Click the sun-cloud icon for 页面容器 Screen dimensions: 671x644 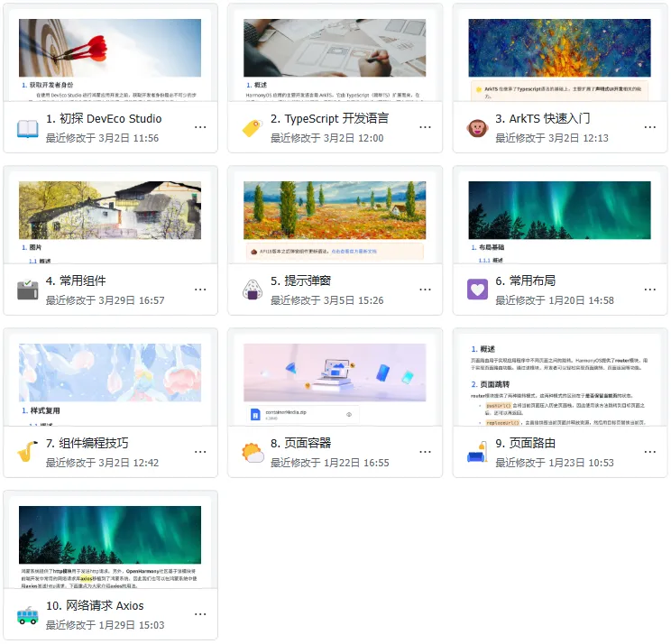point(253,453)
